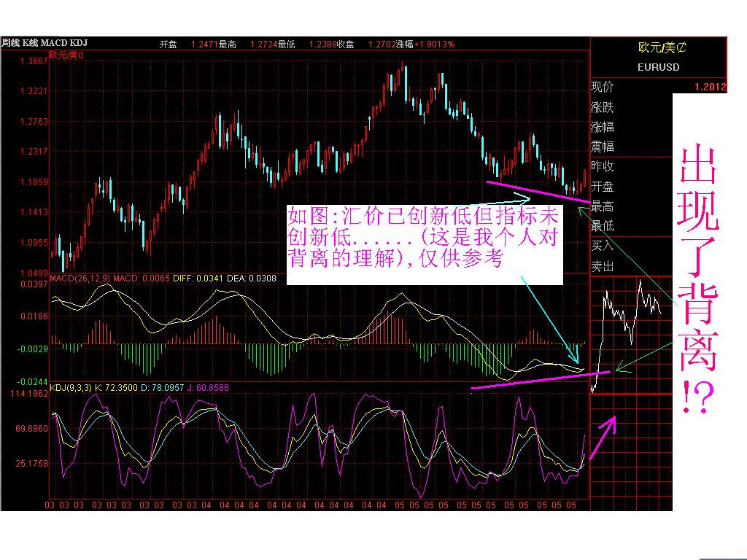
Task: Click the 周线 K线 MACD KDJ title
Action: coord(44,43)
